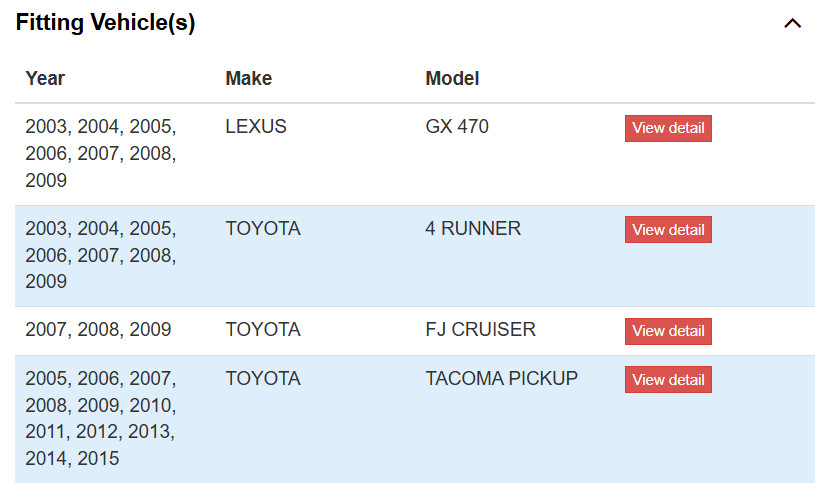Open View detail for TOYOTA 4 RUNNER
Image resolution: width=832 pixels, height=500 pixels.
coord(668,230)
